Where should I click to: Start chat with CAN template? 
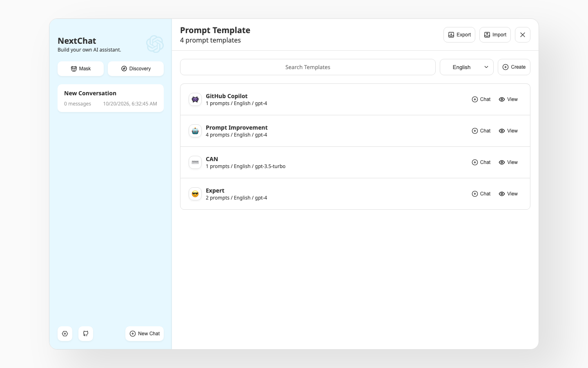click(481, 162)
